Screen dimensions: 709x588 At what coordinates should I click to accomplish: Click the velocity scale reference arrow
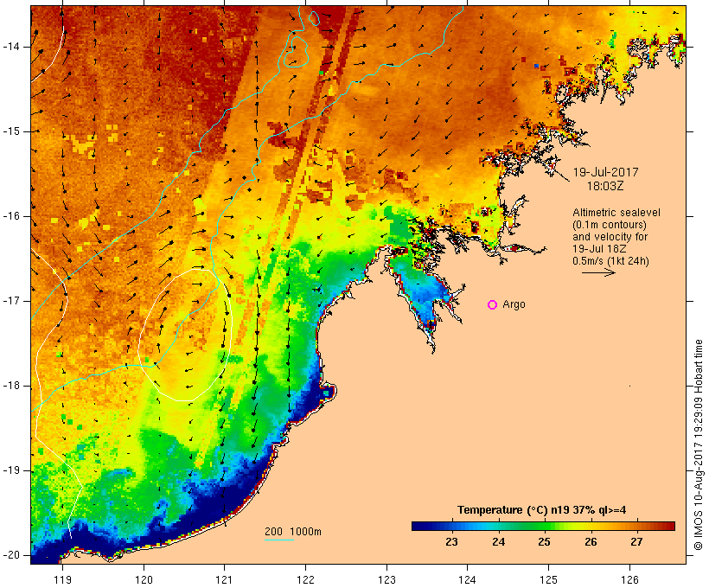click(x=598, y=272)
